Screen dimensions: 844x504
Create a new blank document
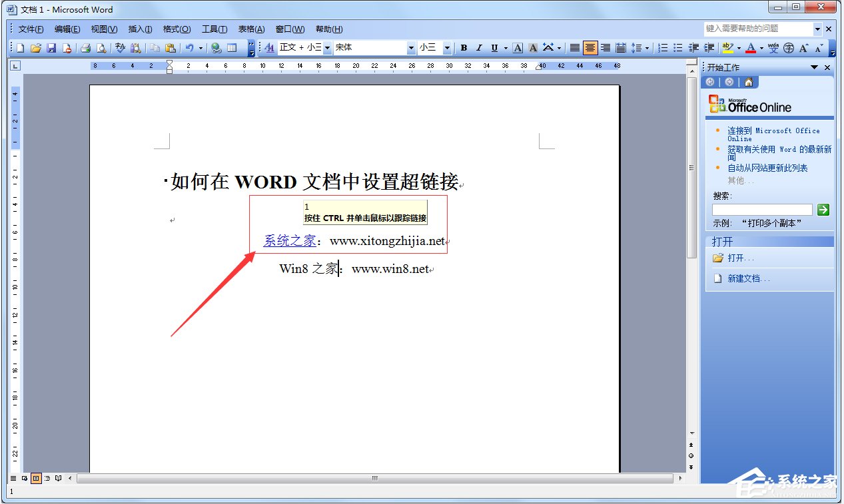[x=19, y=47]
